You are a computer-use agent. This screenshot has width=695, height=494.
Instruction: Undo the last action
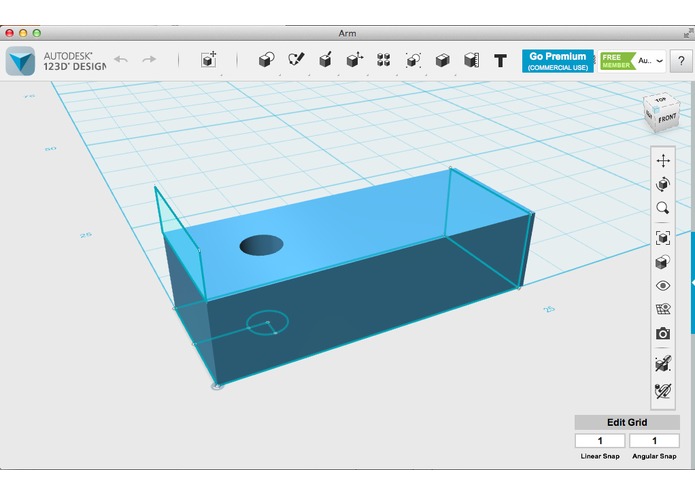(x=121, y=59)
